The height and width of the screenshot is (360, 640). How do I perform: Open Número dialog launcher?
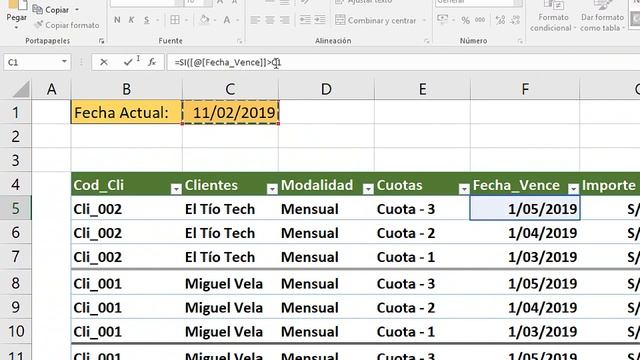[520, 41]
